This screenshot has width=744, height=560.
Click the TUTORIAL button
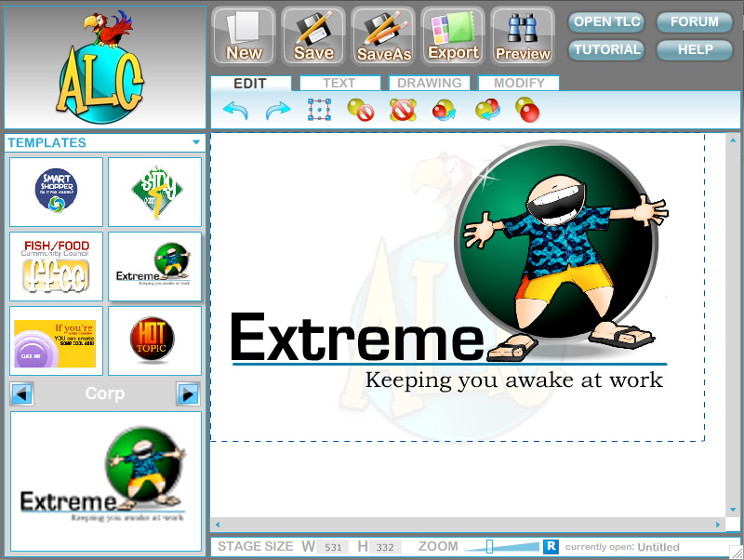pos(607,50)
